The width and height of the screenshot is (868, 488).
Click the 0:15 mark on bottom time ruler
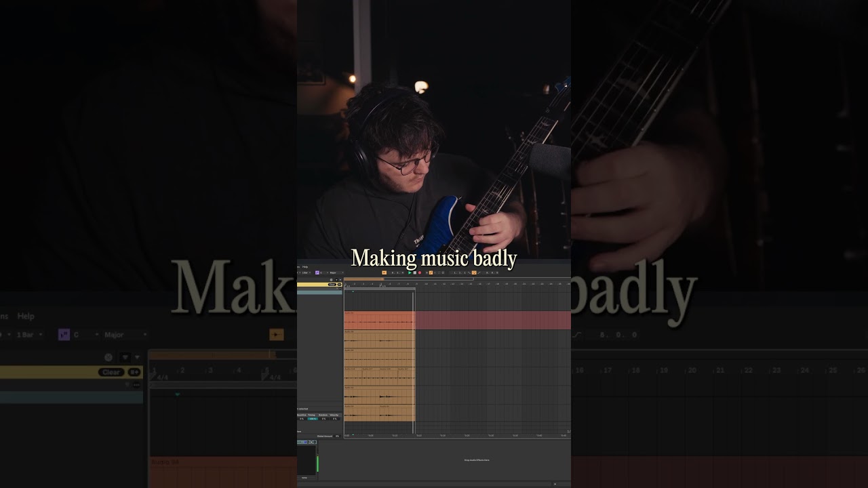pos(419,435)
